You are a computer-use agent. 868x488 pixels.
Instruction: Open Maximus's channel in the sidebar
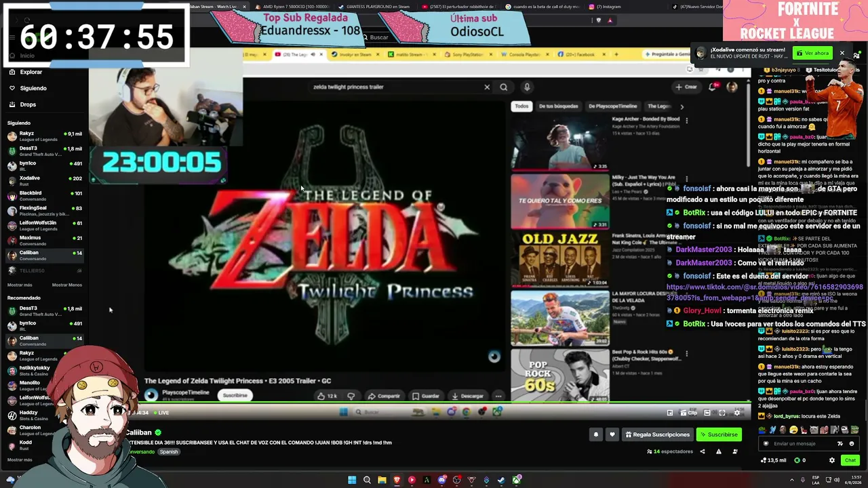[x=44, y=241]
